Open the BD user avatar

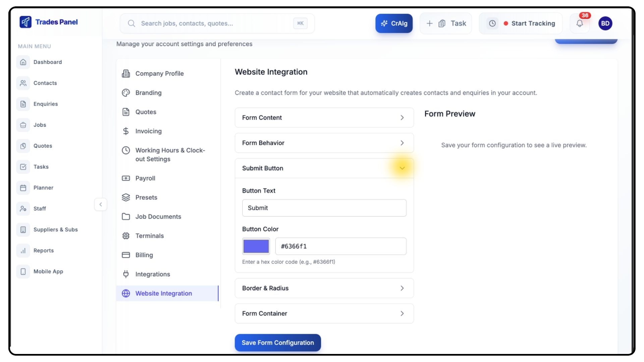[605, 23]
